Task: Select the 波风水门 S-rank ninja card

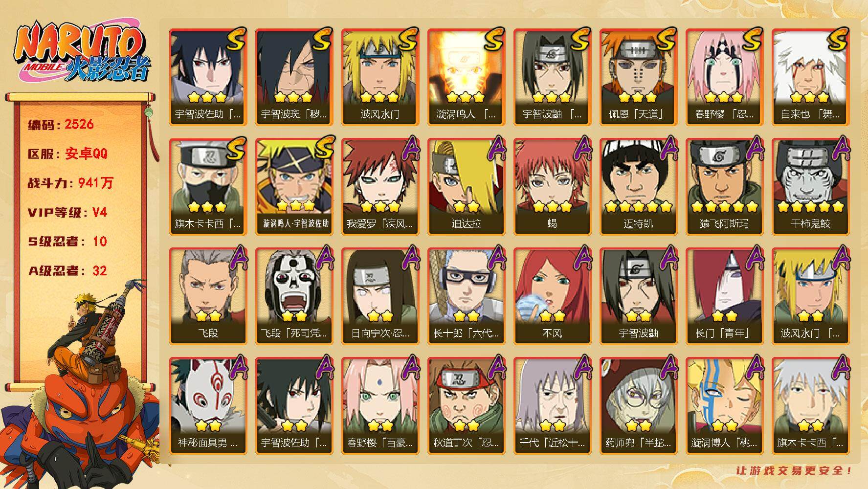Action: [380, 77]
